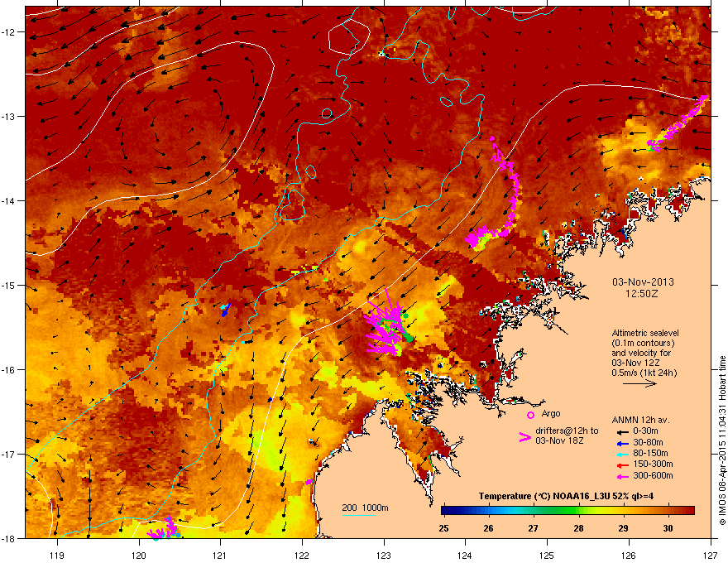Image resolution: width=728 pixels, height=563 pixels.
Task: Click the '300-600m' depth label
Action: point(653,475)
